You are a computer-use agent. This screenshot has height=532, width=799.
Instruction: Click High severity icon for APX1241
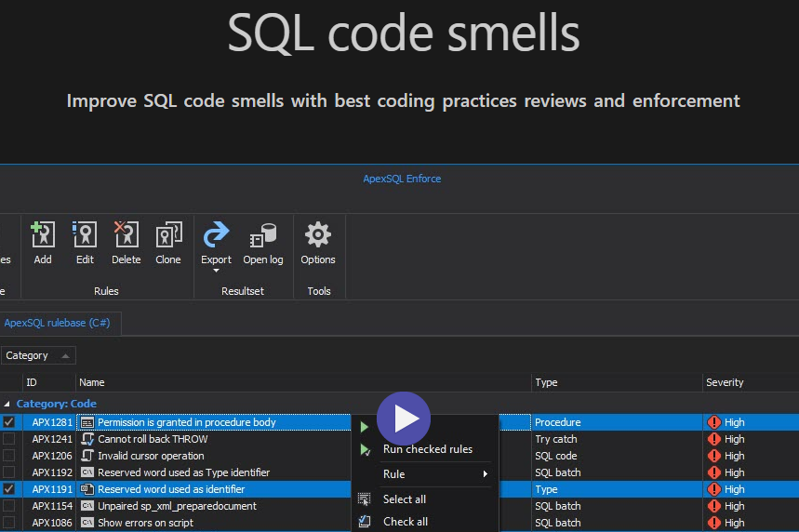(x=714, y=439)
